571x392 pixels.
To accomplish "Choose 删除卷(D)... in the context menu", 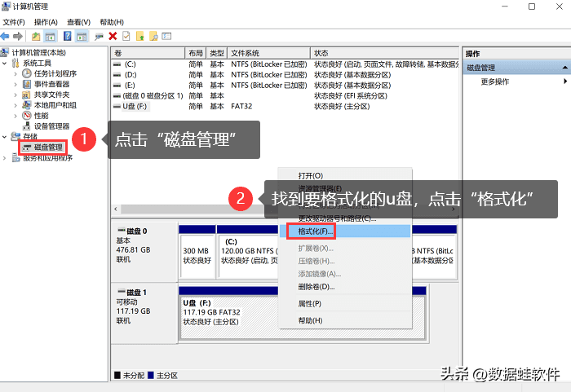I will click(x=345, y=287).
